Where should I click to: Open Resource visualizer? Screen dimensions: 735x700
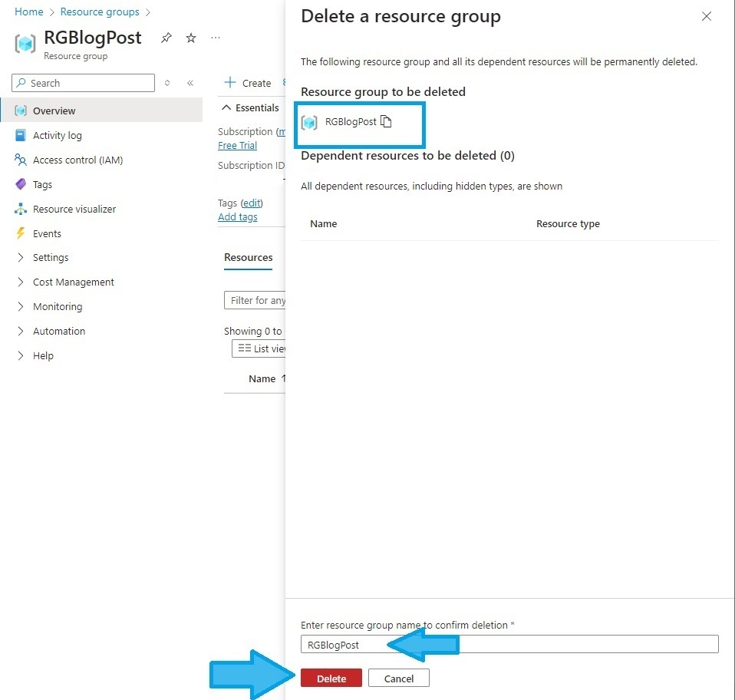coord(74,209)
